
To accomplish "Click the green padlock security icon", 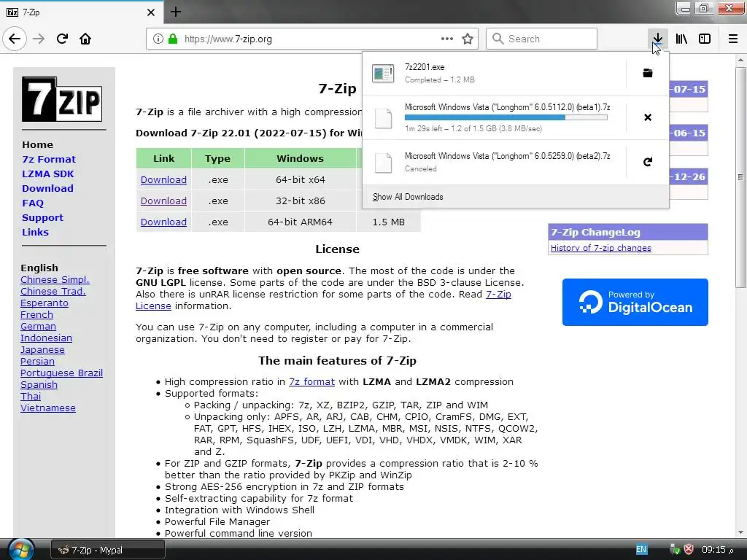I will [x=173, y=39].
